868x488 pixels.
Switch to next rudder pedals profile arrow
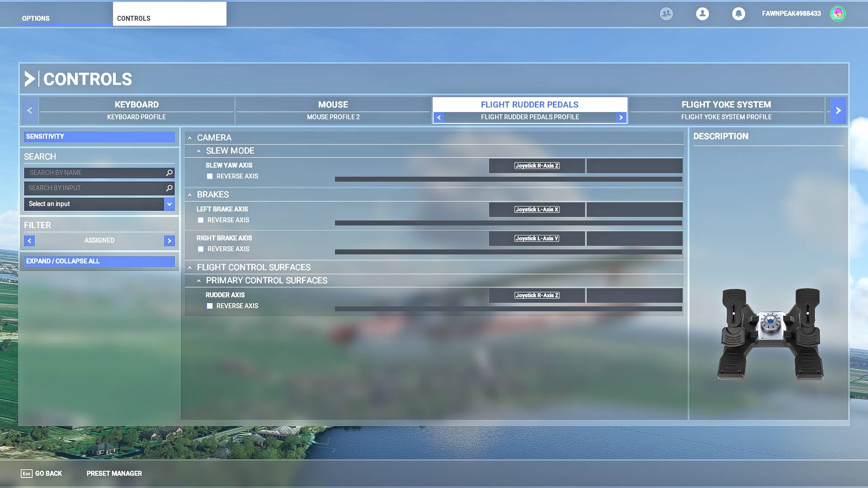click(x=621, y=117)
